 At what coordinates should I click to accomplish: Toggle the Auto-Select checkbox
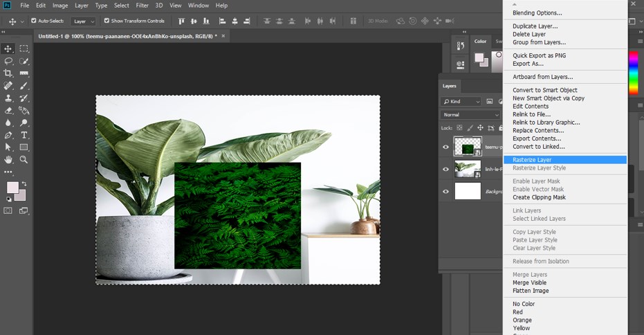[34, 21]
